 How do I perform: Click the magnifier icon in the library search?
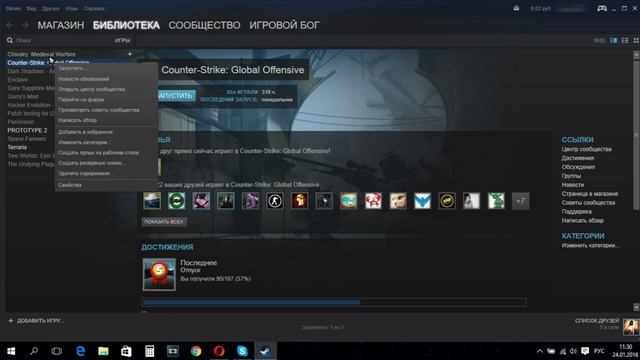point(10,40)
